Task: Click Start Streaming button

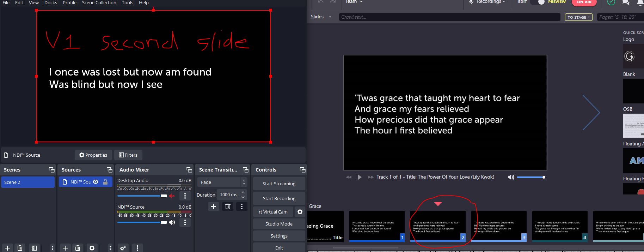Action: pyautogui.click(x=279, y=184)
